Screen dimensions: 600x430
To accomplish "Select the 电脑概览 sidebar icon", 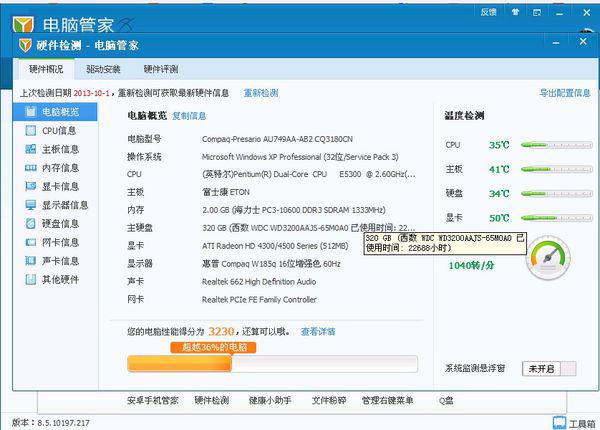I will coord(31,112).
